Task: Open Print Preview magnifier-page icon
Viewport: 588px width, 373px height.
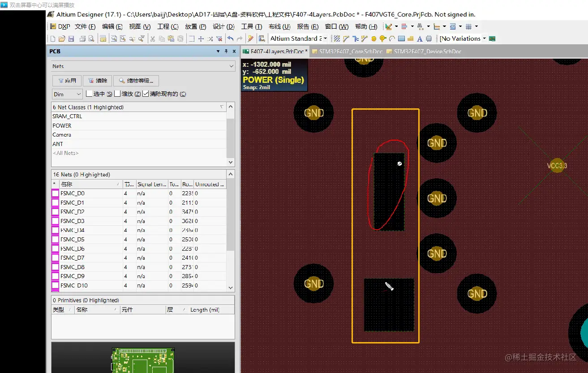Action: tap(91, 39)
